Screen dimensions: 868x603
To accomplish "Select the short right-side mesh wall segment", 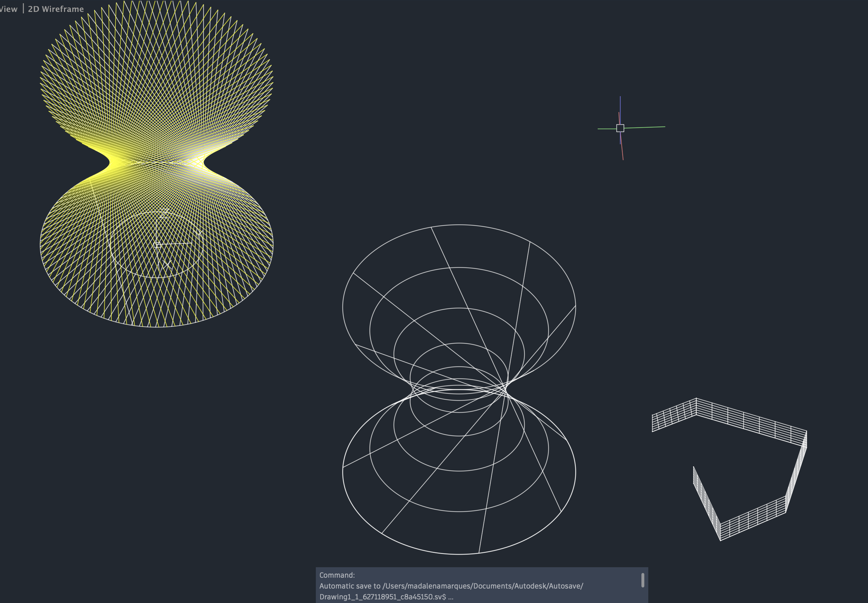I will [x=796, y=472].
